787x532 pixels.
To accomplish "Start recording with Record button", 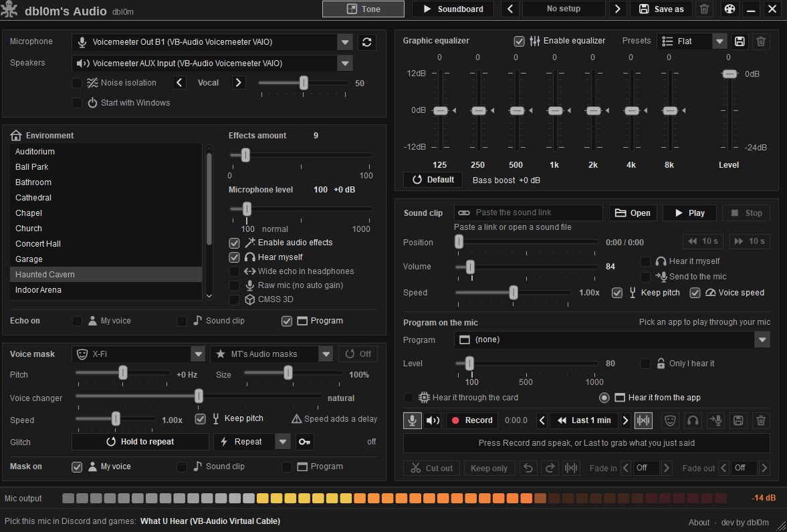I will [x=472, y=420].
